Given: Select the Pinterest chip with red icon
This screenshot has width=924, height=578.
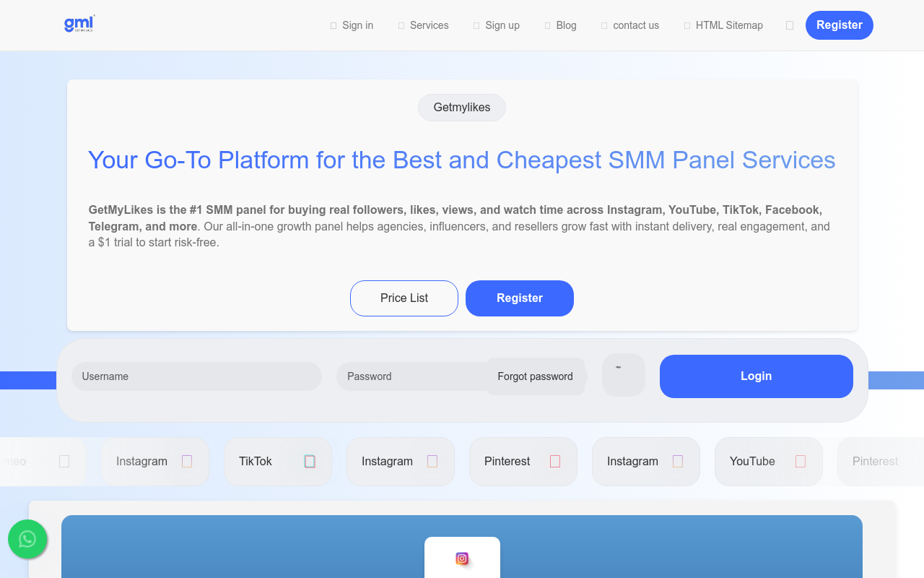Looking at the screenshot, I should point(523,462).
